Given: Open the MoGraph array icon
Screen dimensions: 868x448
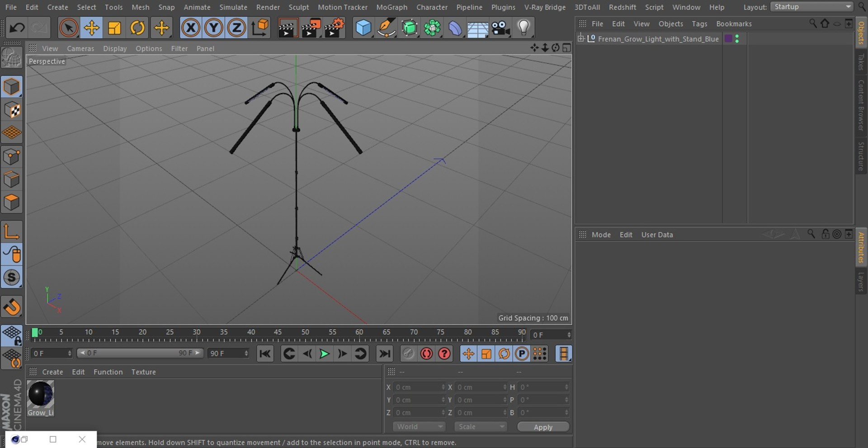Looking at the screenshot, I should (x=433, y=28).
